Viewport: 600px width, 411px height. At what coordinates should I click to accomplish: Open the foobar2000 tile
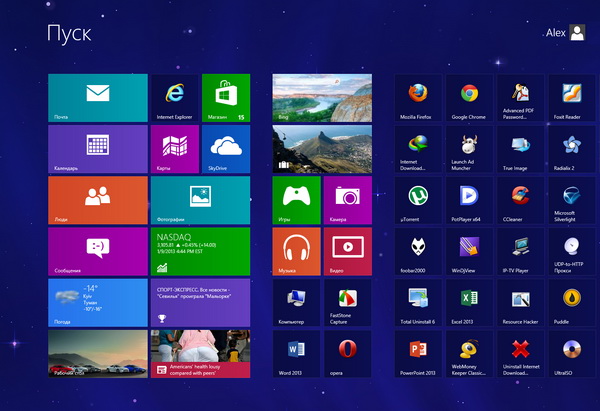point(420,251)
